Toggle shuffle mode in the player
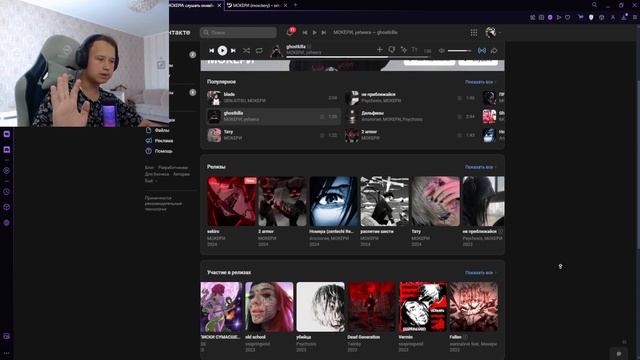 [246, 51]
